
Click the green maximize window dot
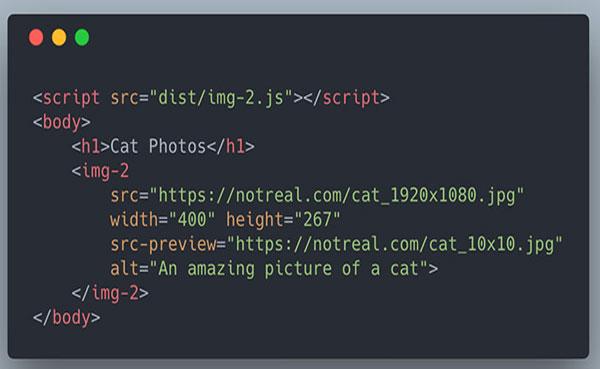click(x=82, y=38)
